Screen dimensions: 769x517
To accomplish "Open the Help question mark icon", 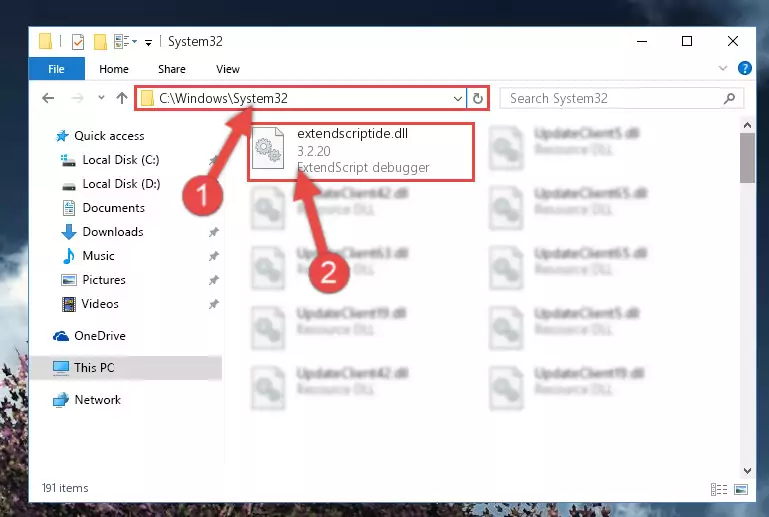I will point(744,68).
